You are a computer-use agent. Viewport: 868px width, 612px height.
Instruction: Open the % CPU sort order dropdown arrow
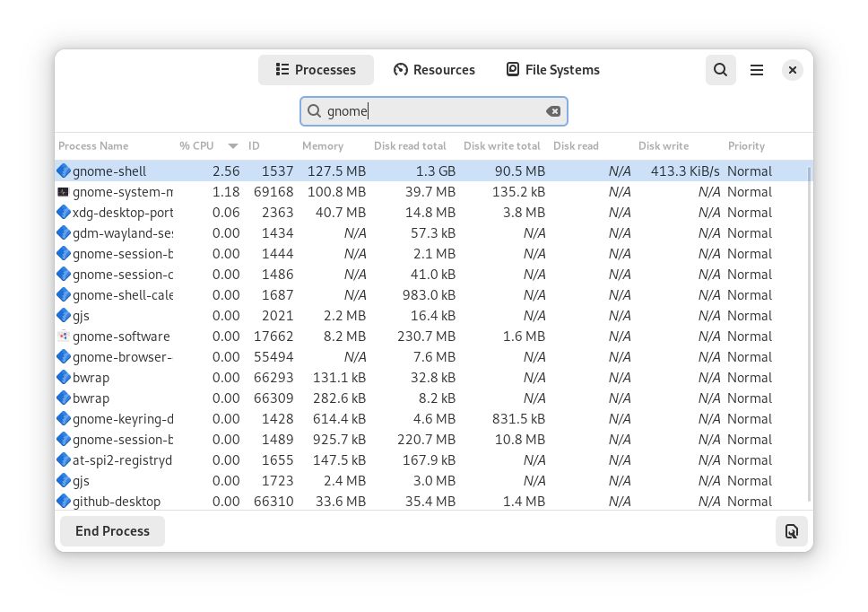232,145
